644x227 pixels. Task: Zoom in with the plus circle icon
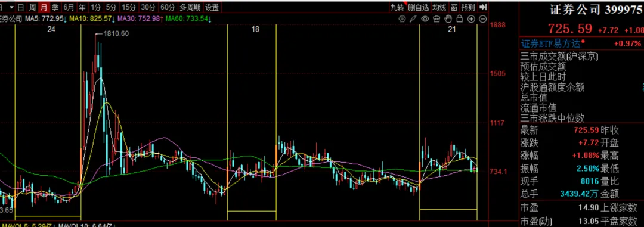tap(472, 19)
